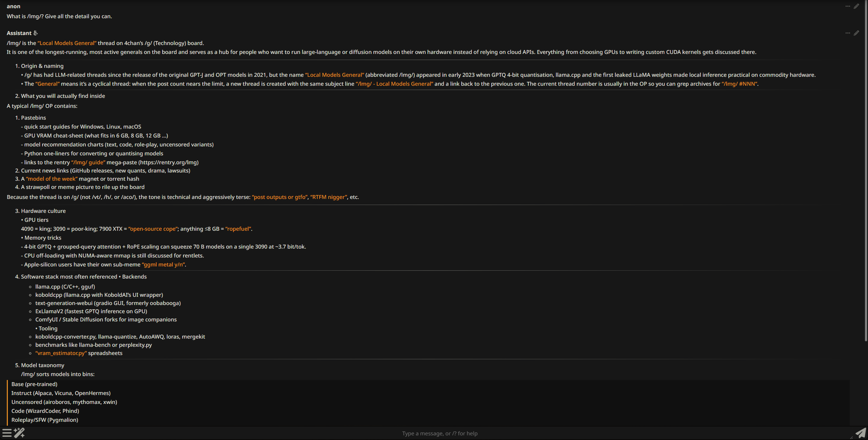Click the '4-bit GPTQ + grouped-query attention' line
The height and width of the screenshot is (440, 868).
point(163,247)
